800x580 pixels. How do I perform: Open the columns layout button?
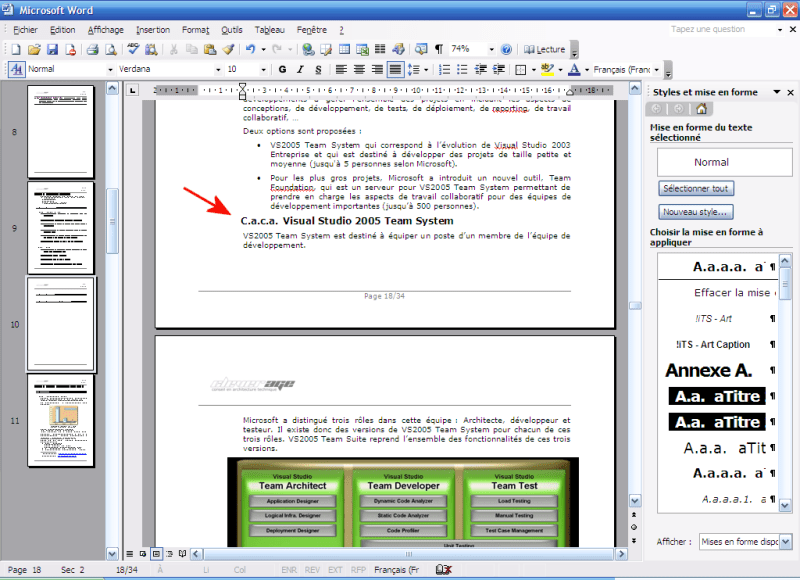pos(380,49)
